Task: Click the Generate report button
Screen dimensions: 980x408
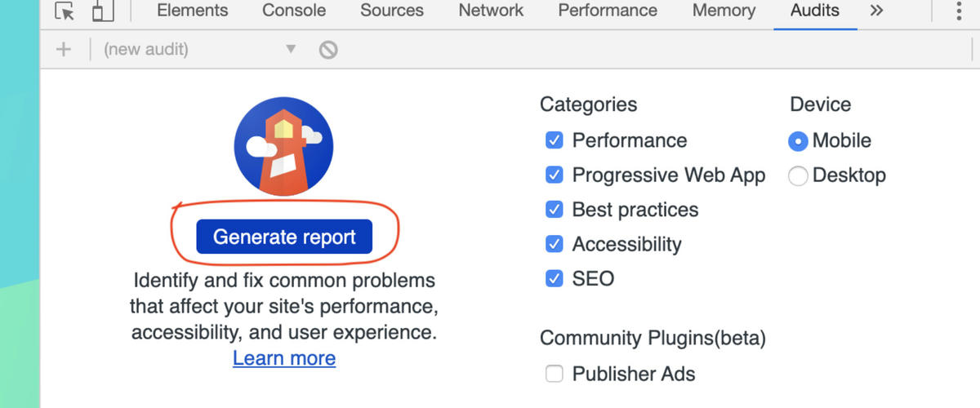Action: [x=284, y=237]
